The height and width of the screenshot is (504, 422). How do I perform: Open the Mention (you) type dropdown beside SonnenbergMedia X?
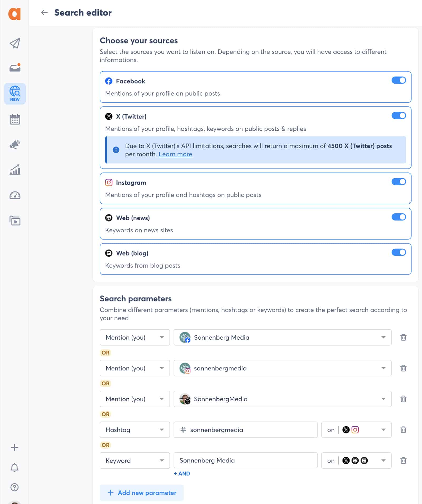[135, 399]
